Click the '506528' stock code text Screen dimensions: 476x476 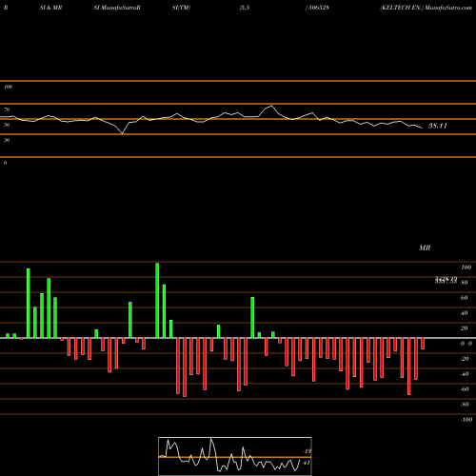319,8
